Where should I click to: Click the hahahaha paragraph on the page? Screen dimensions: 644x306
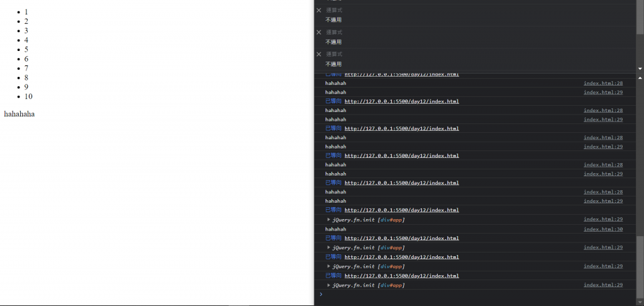coord(19,114)
